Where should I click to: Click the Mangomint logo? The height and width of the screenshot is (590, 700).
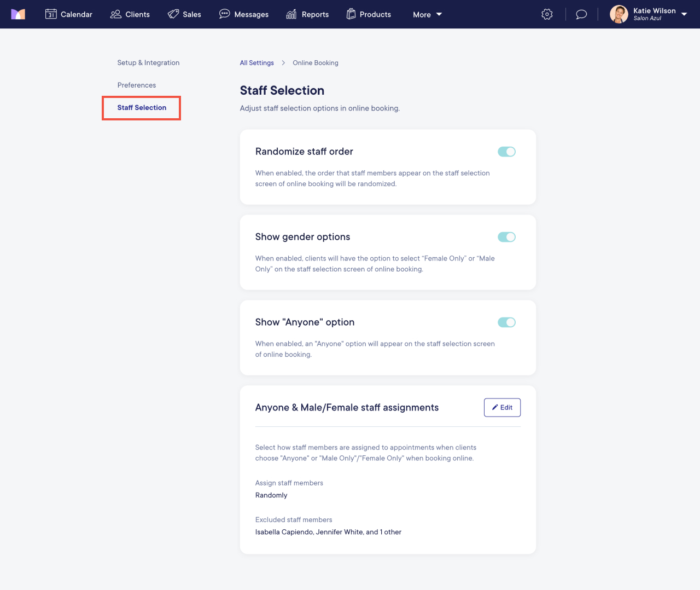click(x=18, y=14)
